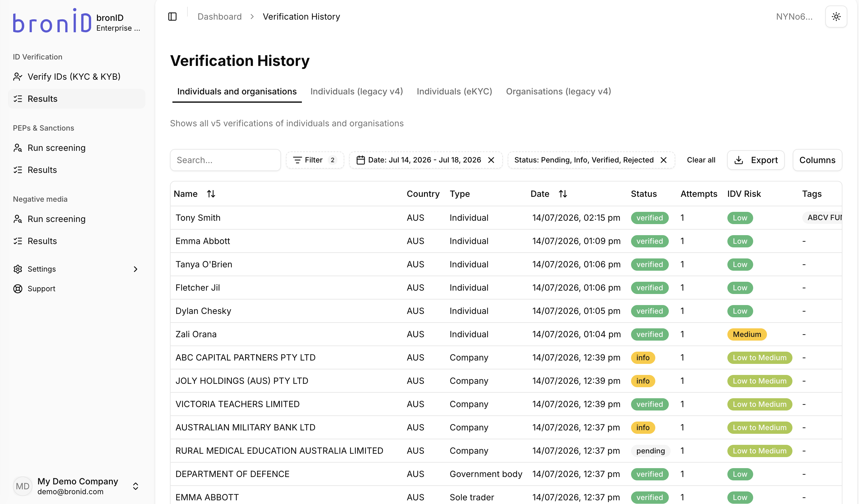Click the Support lifebuoy icon

coord(18,289)
